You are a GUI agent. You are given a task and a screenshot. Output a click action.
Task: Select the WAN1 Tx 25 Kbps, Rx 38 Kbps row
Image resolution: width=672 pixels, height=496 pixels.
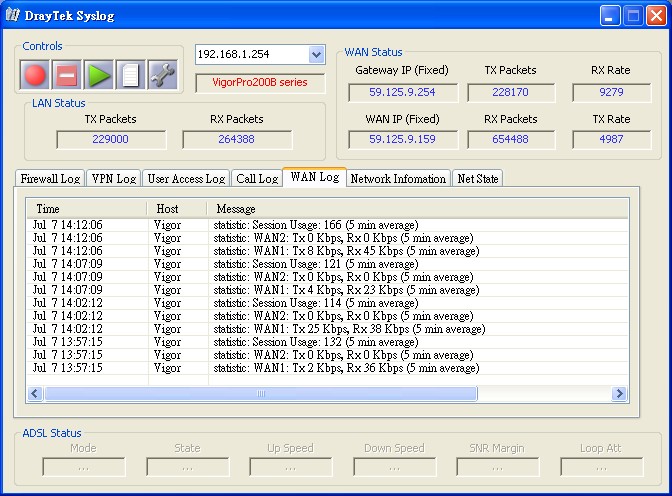coord(328,329)
